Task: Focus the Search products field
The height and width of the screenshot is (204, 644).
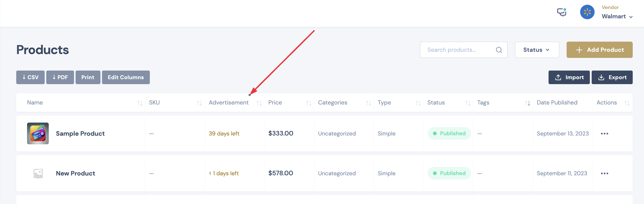Action: pos(463,50)
